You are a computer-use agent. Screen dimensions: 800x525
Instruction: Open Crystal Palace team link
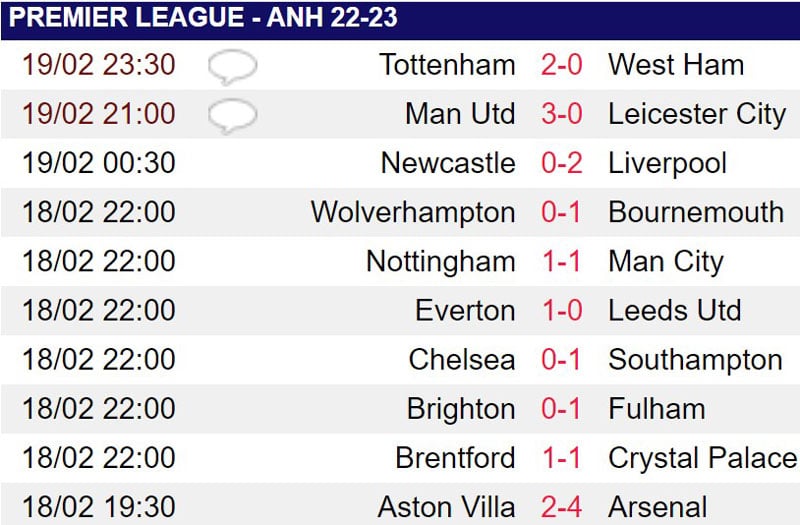703,459
